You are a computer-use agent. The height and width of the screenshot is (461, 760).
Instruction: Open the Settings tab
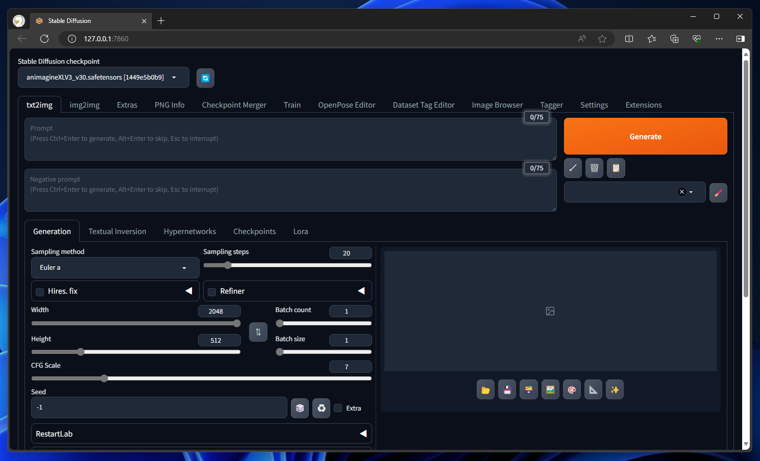[x=594, y=105]
